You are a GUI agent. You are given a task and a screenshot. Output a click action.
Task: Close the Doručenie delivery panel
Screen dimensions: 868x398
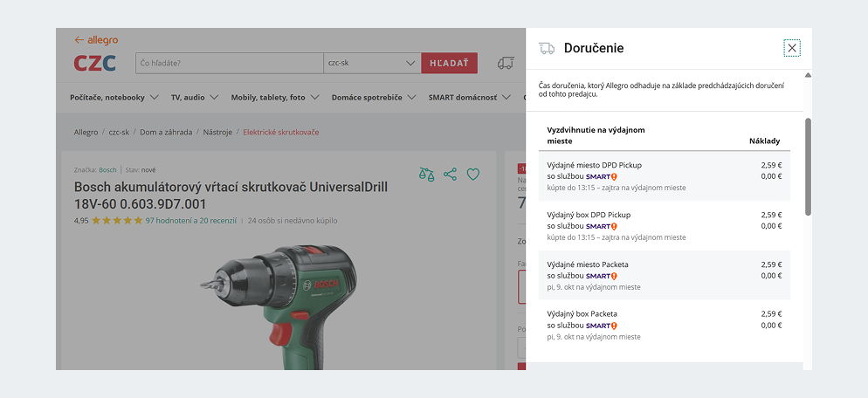click(x=792, y=48)
